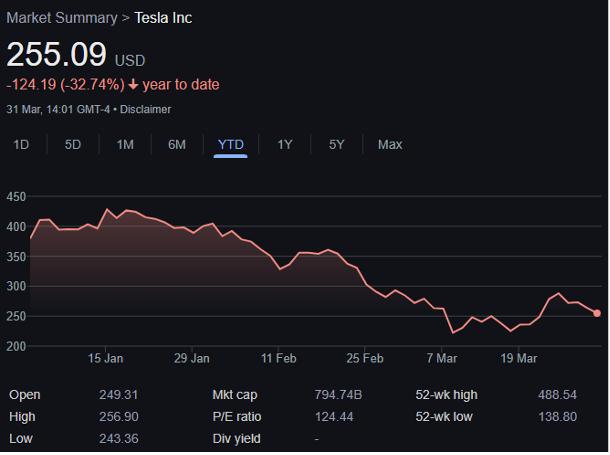Screen dimensions: 610x455
Task: Click the Open label
Action: tap(25, 395)
